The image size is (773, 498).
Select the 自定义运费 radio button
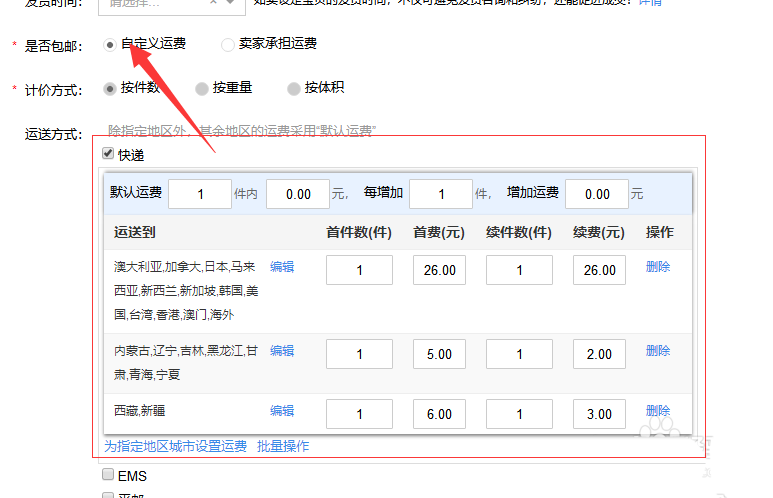coord(110,45)
